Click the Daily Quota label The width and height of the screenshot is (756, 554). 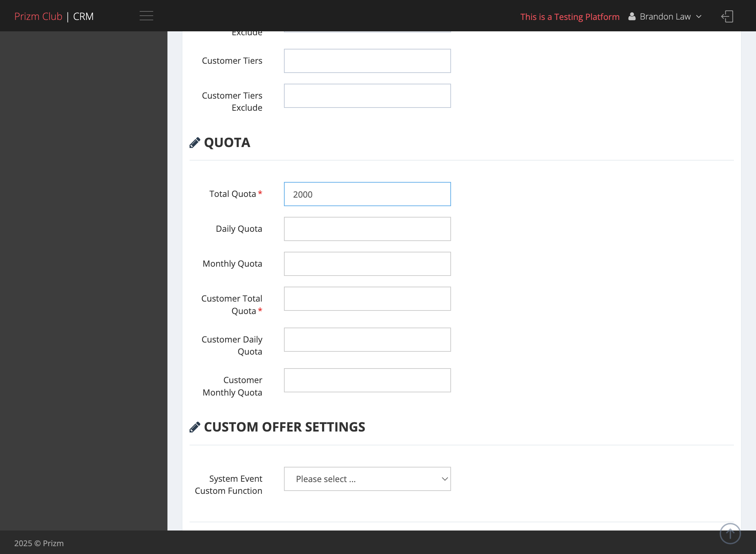239,229
